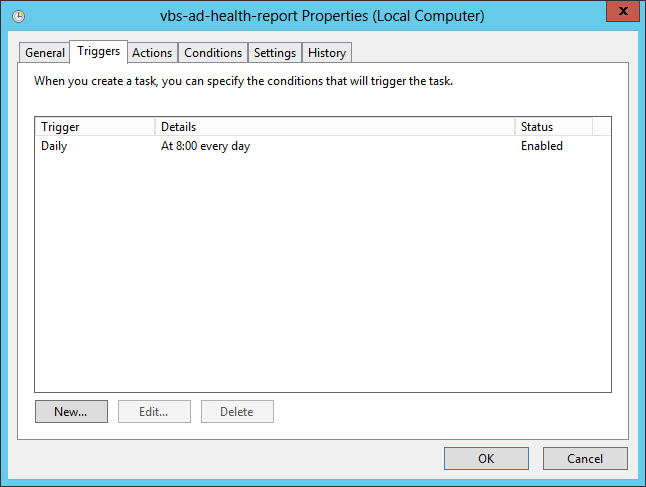Click the 'At 8:00 every day' details cell
The height and width of the screenshot is (487, 646).
(x=205, y=146)
